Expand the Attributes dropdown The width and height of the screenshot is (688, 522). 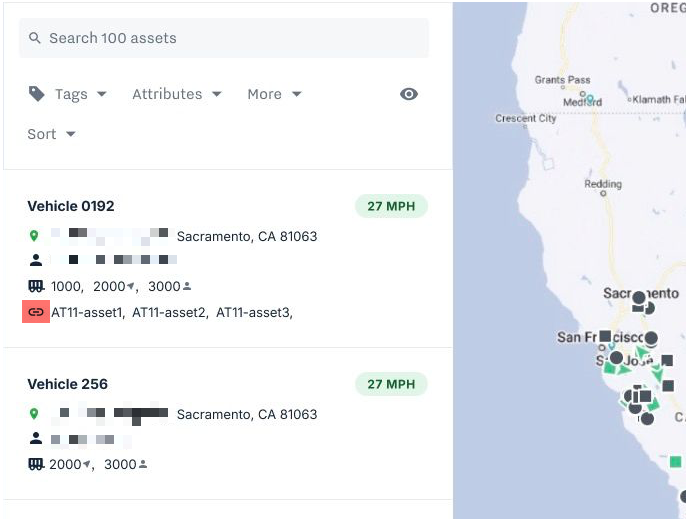(x=177, y=94)
